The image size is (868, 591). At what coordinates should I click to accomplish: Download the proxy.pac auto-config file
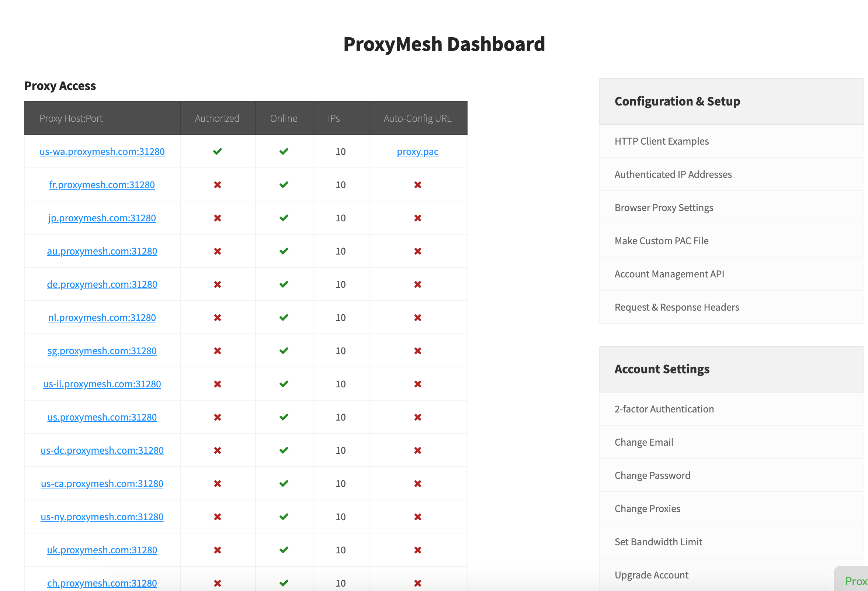(417, 152)
